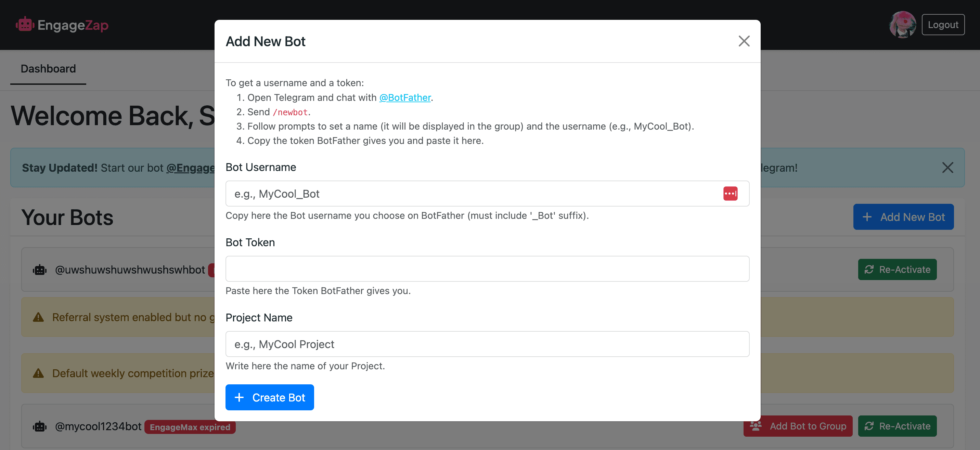Close the Add New Bot dialog

(744, 41)
